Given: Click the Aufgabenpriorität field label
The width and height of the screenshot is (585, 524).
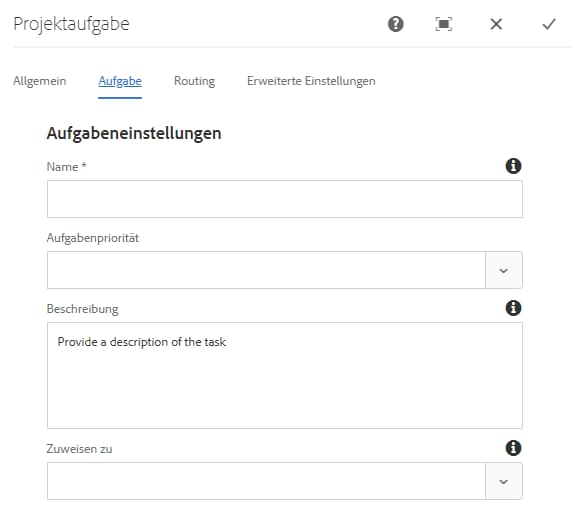Looking at the screenshot, I should 93,238.
